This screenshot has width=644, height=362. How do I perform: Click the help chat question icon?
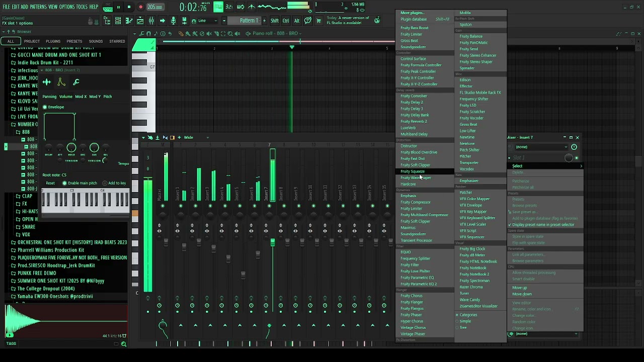(x=307, y=21)
